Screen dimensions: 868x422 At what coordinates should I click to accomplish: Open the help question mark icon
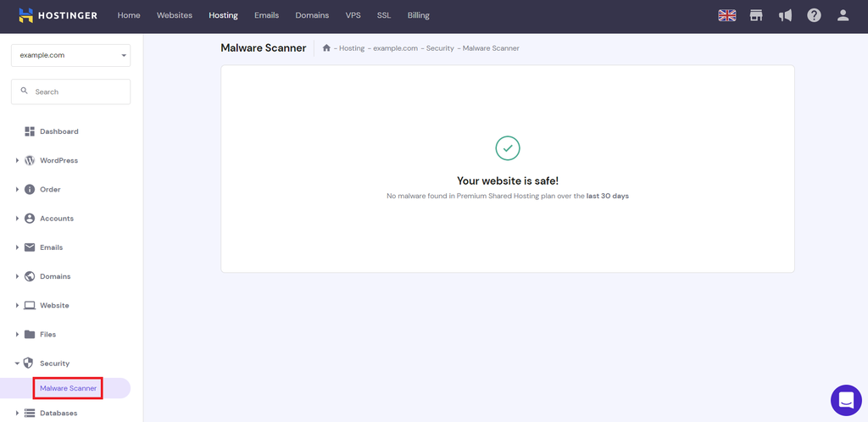point(814,15)
